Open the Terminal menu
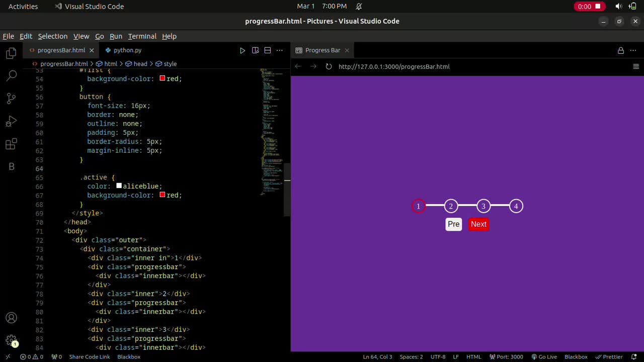 pyautogui.click(x=142, y=36)
